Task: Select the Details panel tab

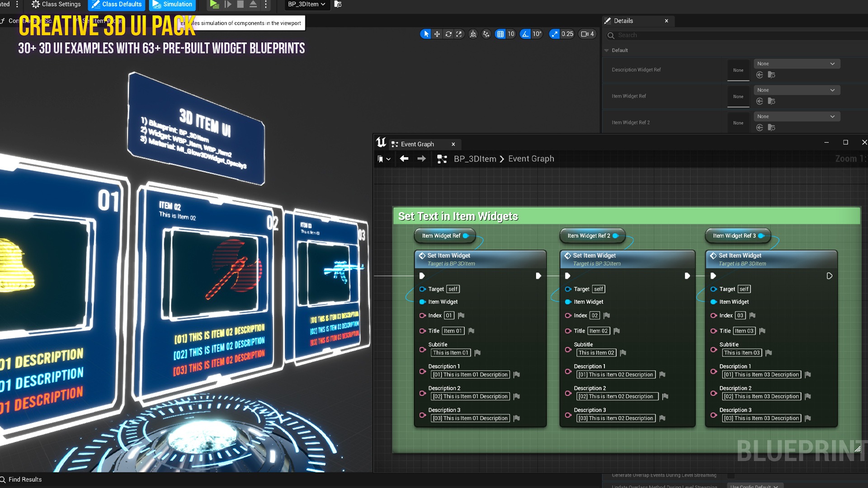Action: [624, 21]
